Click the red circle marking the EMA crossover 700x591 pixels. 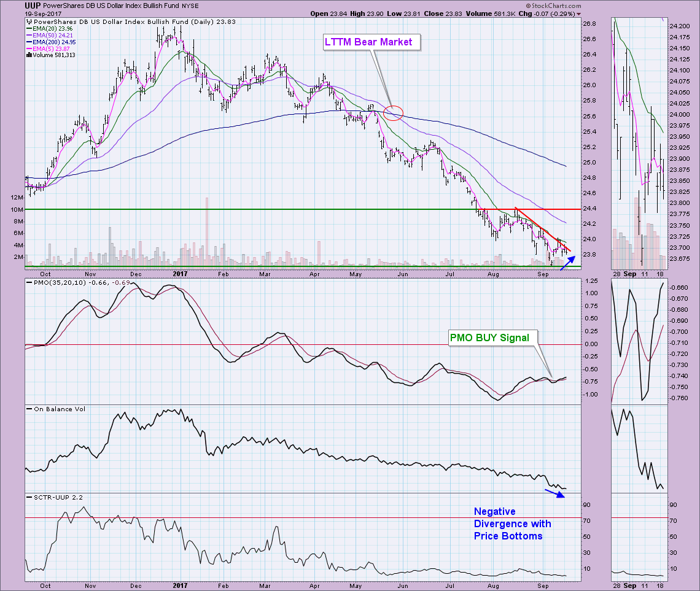tap(394, 113)
